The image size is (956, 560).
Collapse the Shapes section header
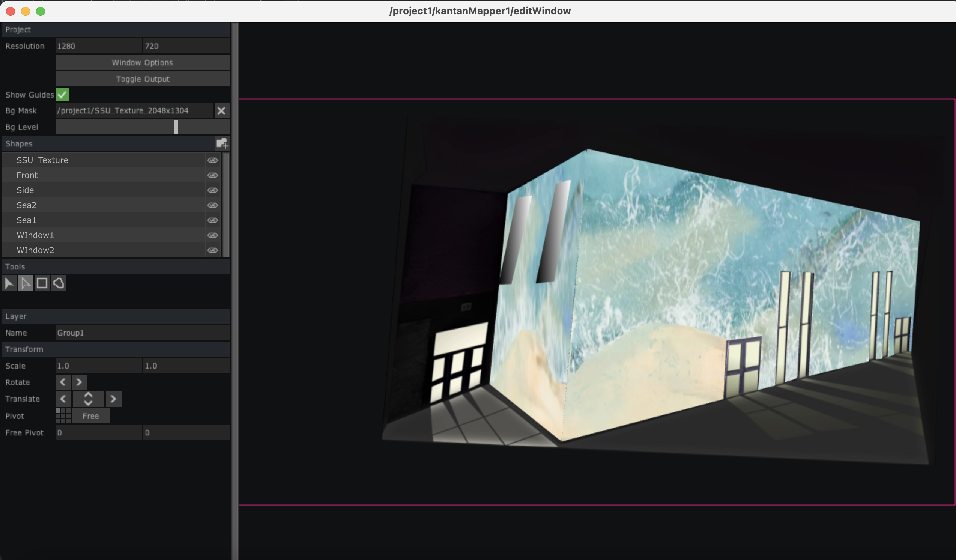[x=18, y=143]
